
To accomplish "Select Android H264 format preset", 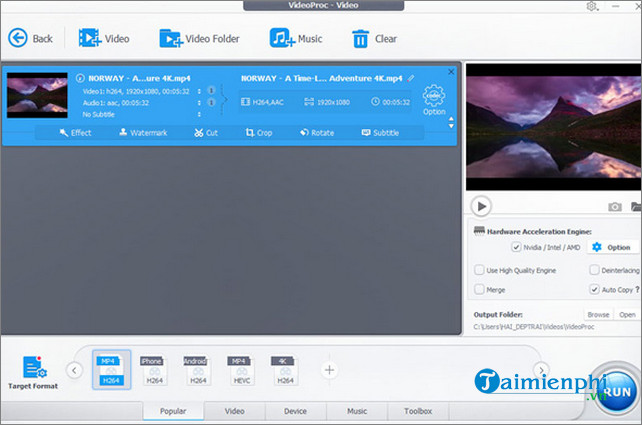I will [196, 370].
